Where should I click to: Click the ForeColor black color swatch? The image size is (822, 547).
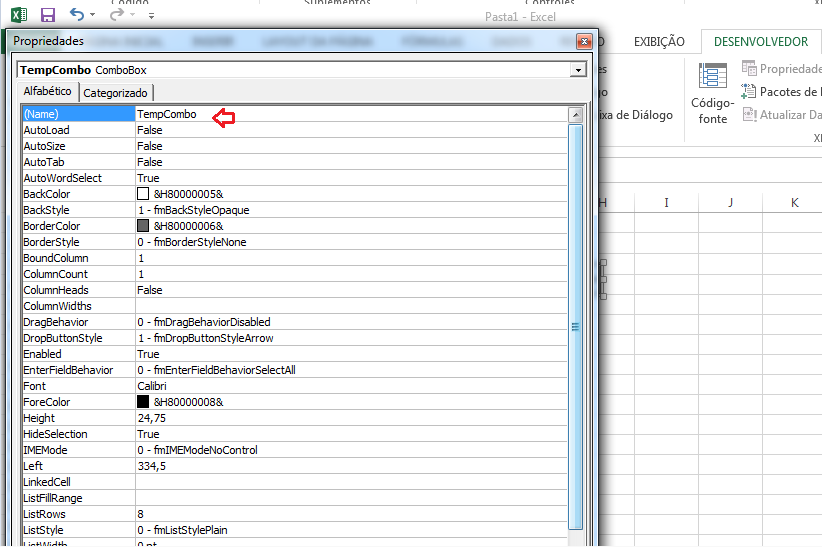[143, 402]
